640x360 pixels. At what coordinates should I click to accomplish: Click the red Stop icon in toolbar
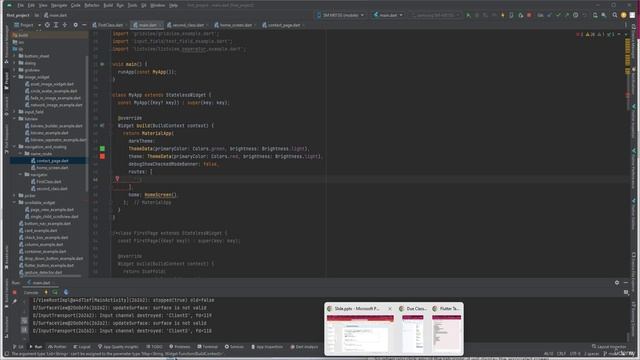coord(529,15)
